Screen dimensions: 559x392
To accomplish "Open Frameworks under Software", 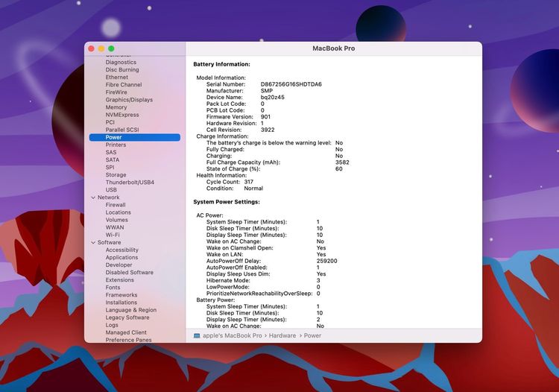I will coord(121,294).
